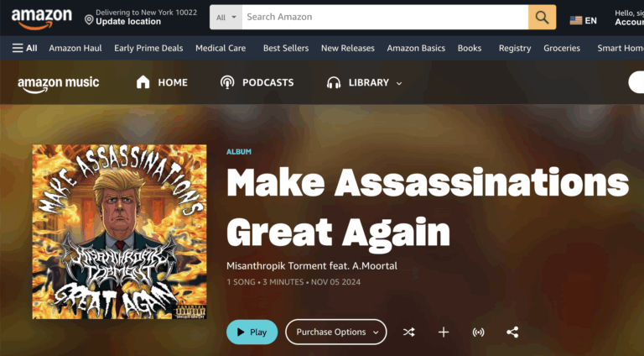Go to Amazon Music HOME
Image resolution: width=644 pixels, height=356 pixels.
[173, 82]
